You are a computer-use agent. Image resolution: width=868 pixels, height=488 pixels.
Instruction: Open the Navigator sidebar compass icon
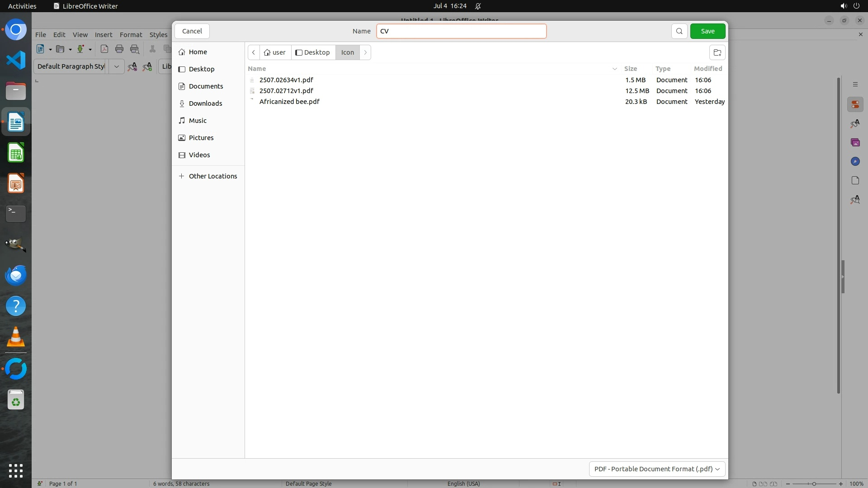tap(855, 161)
